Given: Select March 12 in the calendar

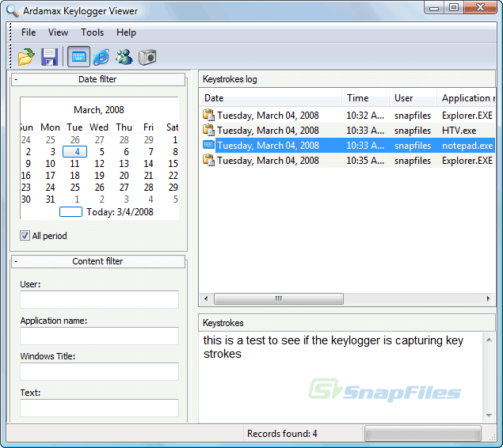Looking at the screenshot, I should pyautogui.click(x=100, y=163).
